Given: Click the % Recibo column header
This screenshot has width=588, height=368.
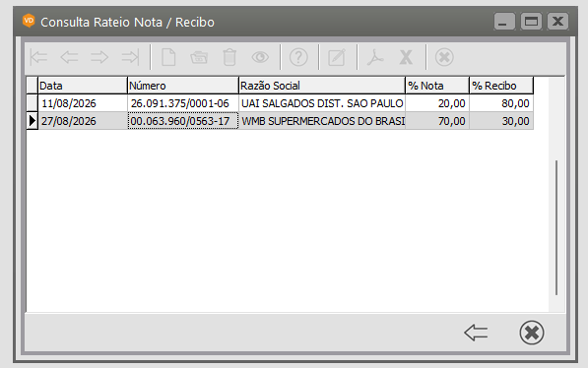Looking at the screenshot, I should (x=501, y=86).
